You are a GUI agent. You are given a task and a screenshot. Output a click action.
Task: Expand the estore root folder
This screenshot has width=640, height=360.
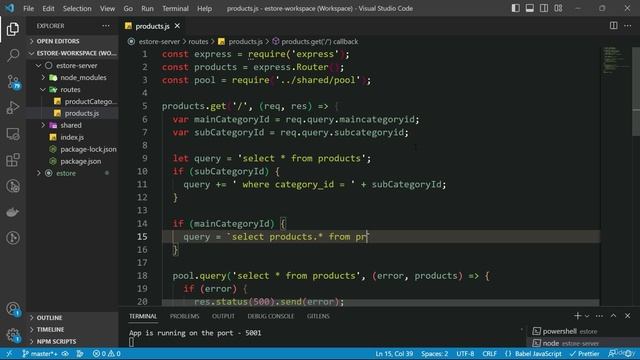click(x=73, y=173)
